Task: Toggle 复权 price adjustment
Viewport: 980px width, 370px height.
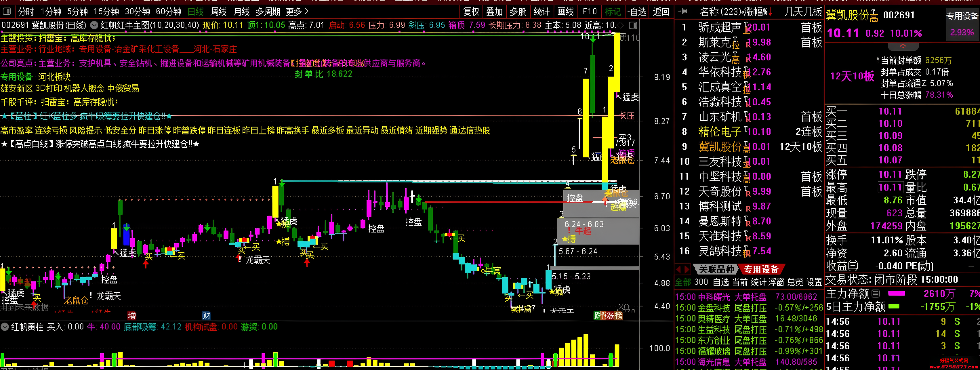Action: 471,11
